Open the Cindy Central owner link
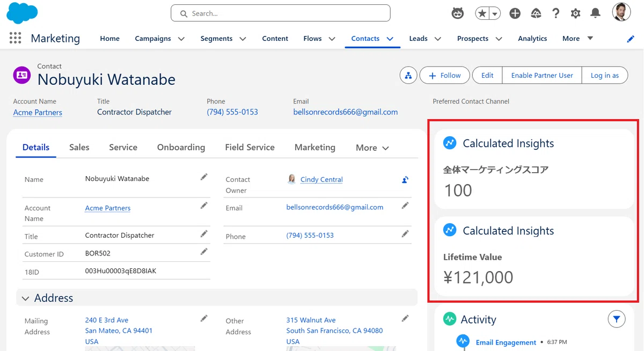Image resolution: width=644 pixels, height=351 pixels. (321, 179)
